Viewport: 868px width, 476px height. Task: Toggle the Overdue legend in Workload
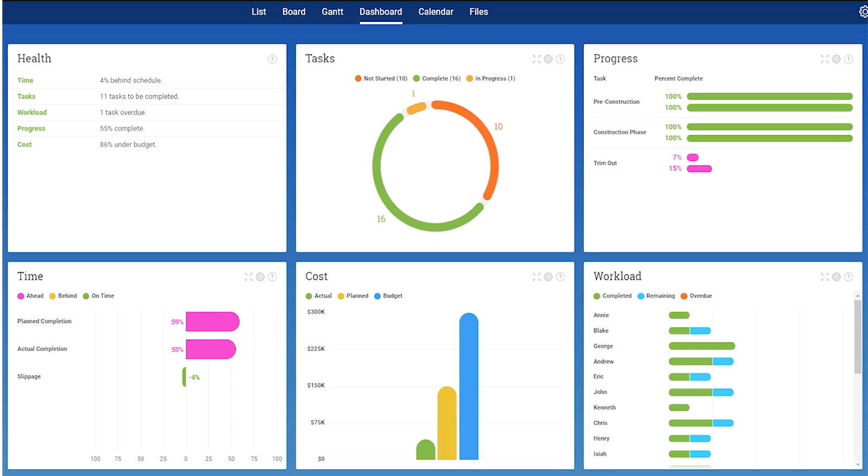(696, 296)
